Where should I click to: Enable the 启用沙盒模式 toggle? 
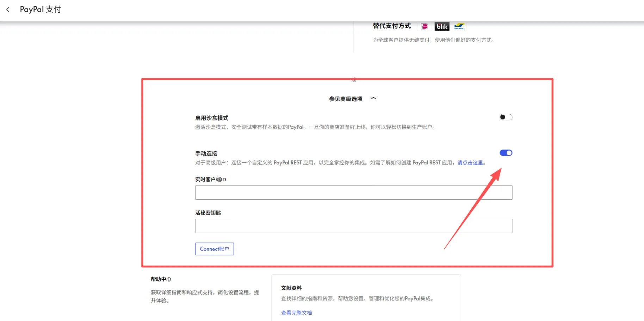[x=506, y=117]
